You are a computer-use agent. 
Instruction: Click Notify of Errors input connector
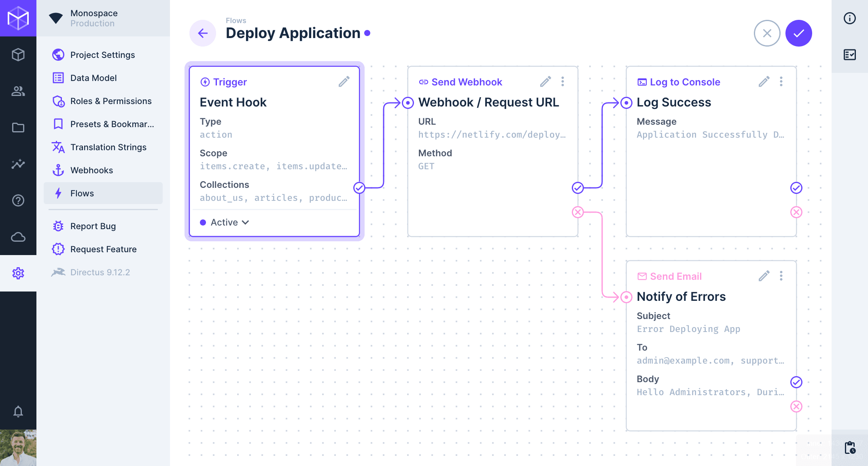[626, 297]
